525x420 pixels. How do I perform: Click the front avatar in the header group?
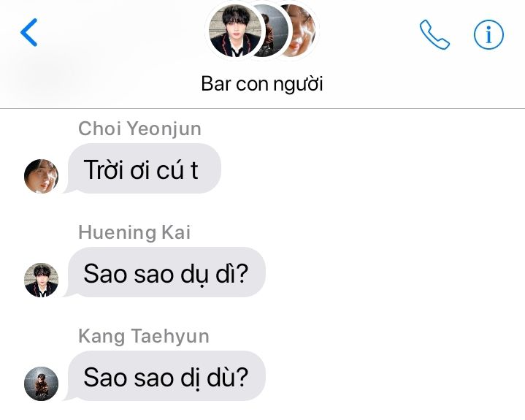pyautogui.click(x=234, y=31)
